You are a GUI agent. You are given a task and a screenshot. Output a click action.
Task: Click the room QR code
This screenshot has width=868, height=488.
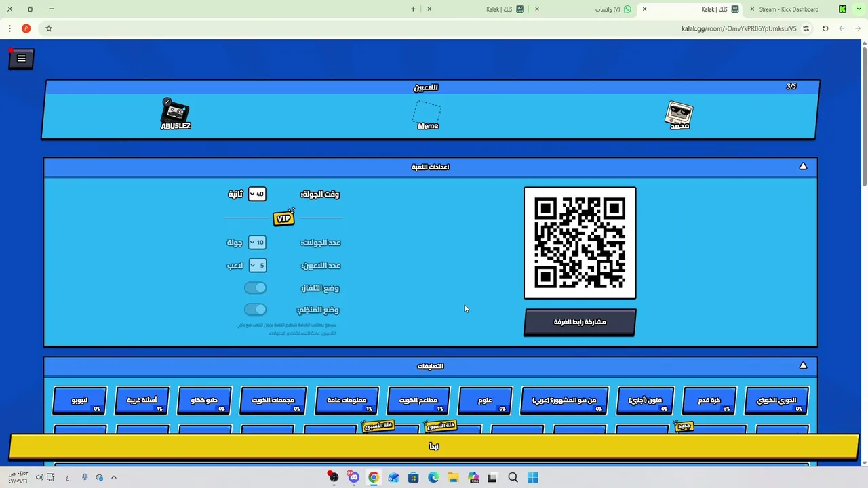point(580,243)
